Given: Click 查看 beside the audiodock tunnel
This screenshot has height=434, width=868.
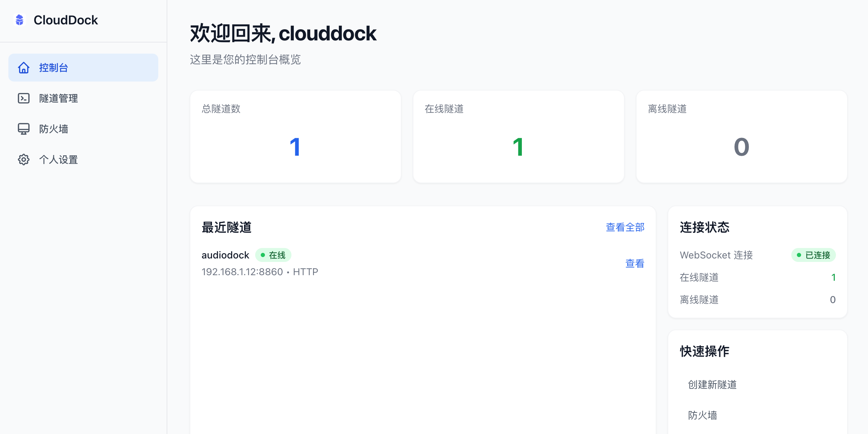Looking at the screenshot, I should pyautogui.click(x=634, y=263).
